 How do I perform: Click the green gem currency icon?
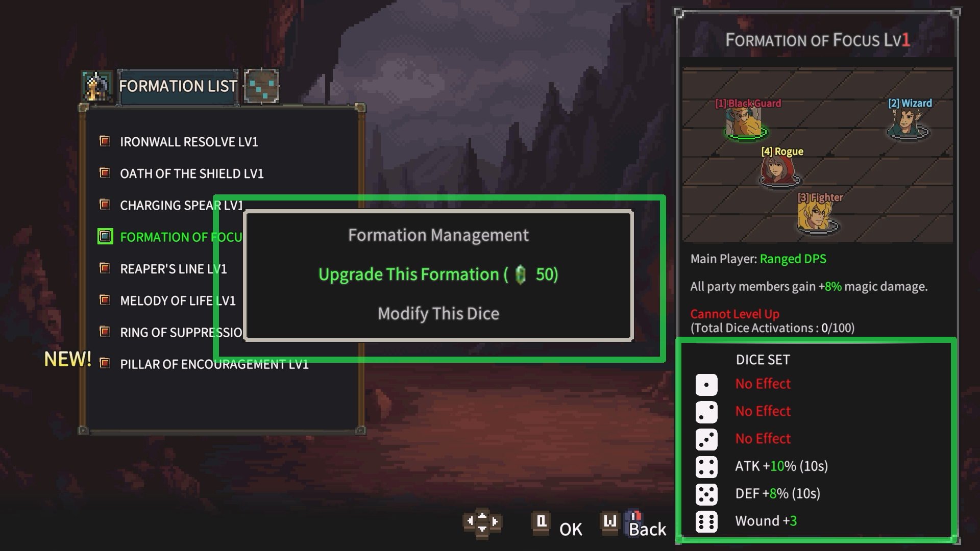(521, 275)
